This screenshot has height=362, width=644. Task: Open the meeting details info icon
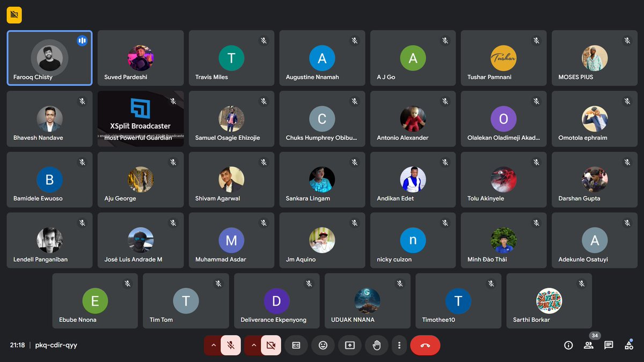[568, 345]
